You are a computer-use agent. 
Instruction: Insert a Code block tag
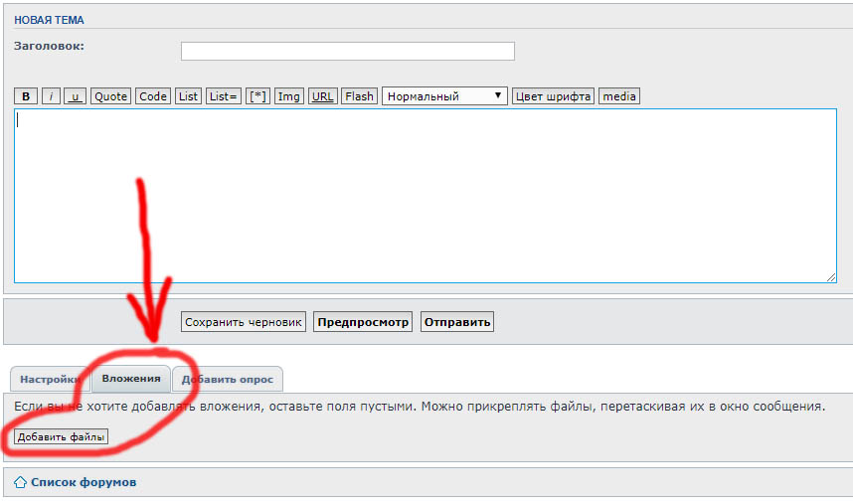(x=153, y=96)
